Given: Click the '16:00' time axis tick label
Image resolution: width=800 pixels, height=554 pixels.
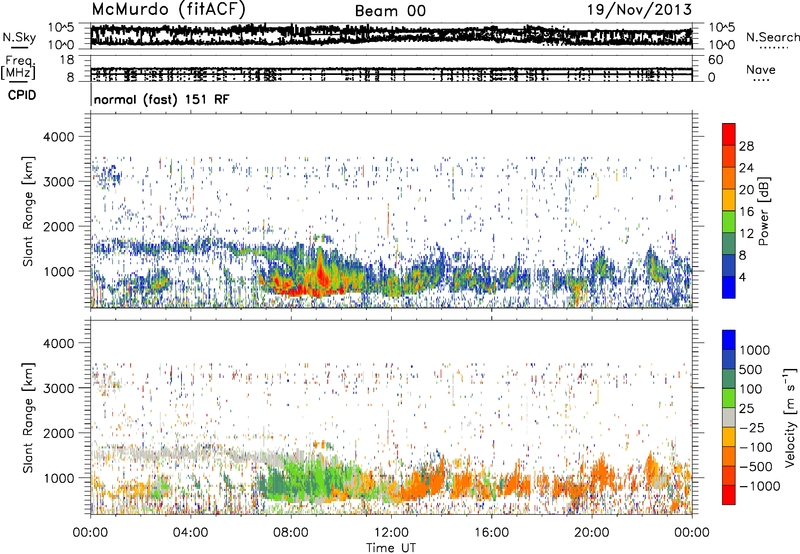Looking at the screenshot, I should click(x=491, y=533).
